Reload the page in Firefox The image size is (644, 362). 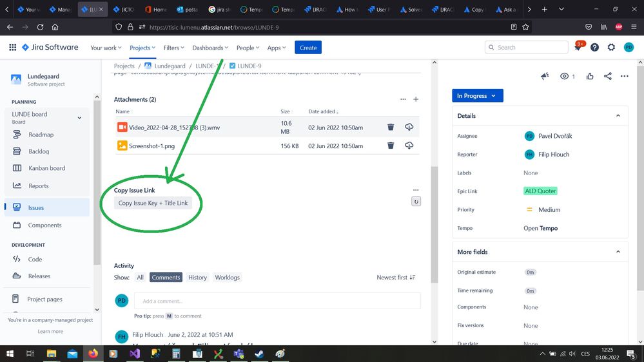[40, 27]
